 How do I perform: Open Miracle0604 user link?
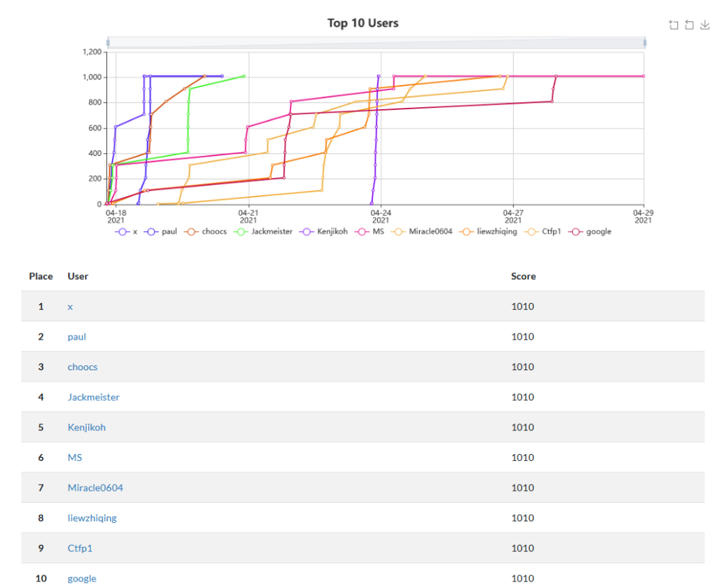coord(96,488)
